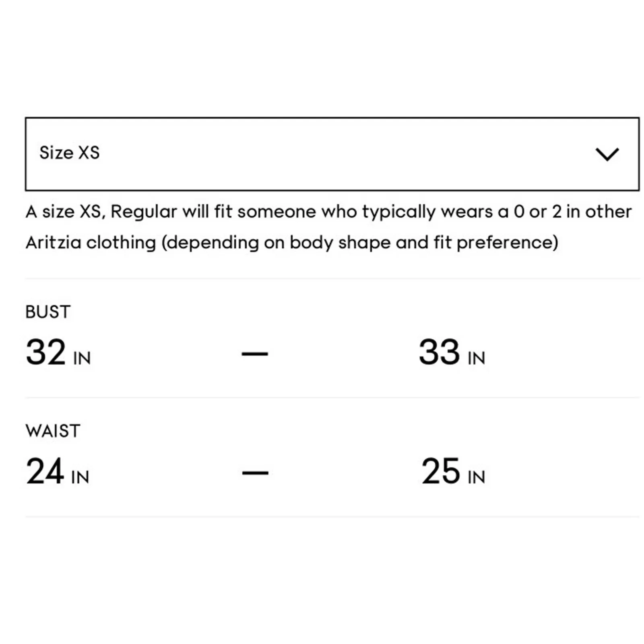The height and width of the screenshot is (644, 644).
Task: Click the "IN" unit beside 25
Action: pyautogui.click(x=477, y=477)
